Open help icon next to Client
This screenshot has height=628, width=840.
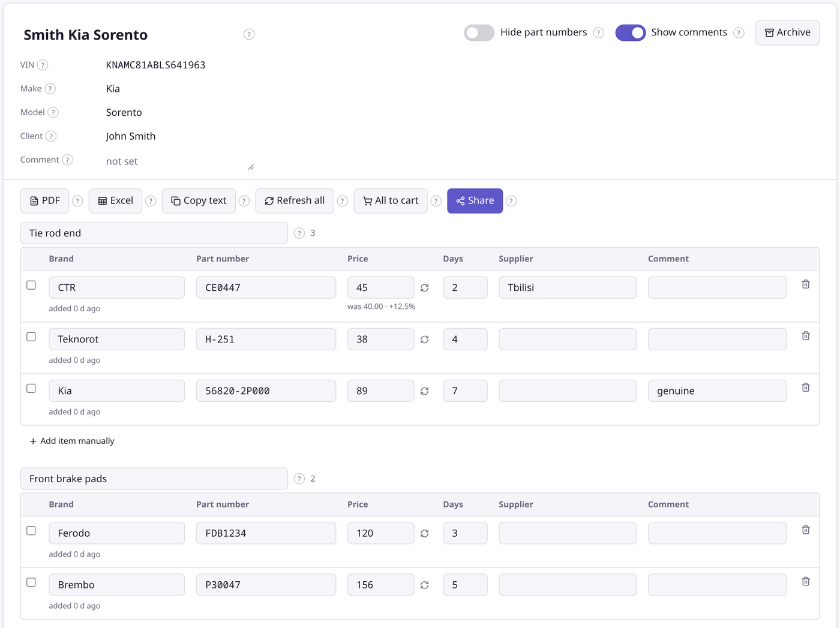coord(51,136)
